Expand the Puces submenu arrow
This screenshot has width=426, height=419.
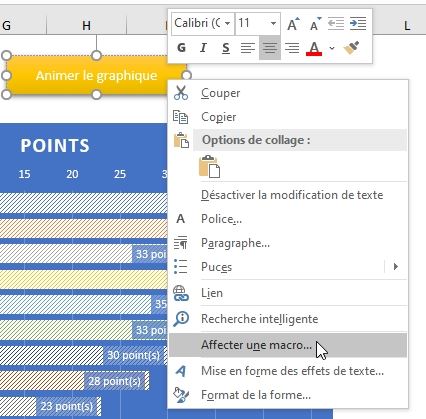396,267
